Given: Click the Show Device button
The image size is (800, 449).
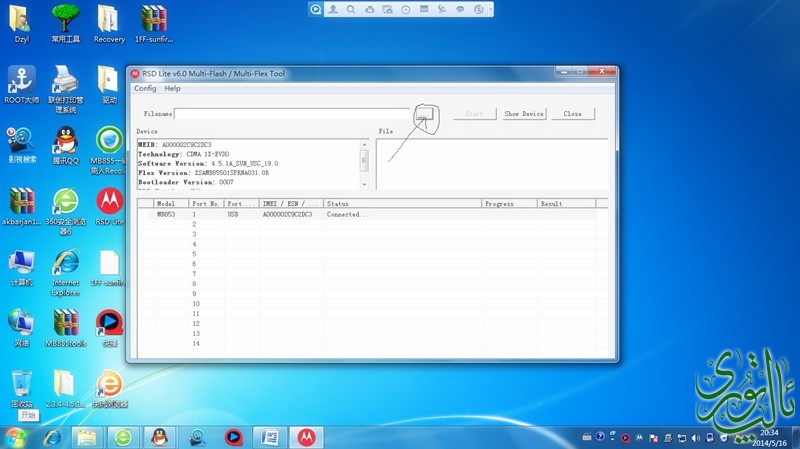Looking at the screenshot, I should point(523,114).
